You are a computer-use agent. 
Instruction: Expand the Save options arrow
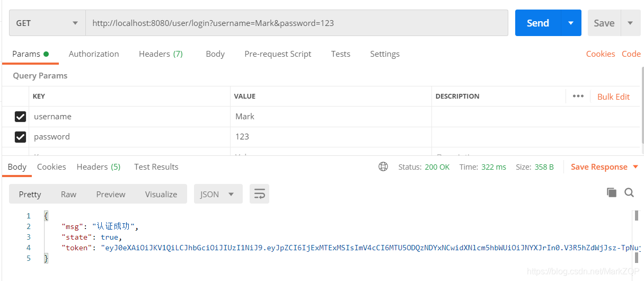630,23
